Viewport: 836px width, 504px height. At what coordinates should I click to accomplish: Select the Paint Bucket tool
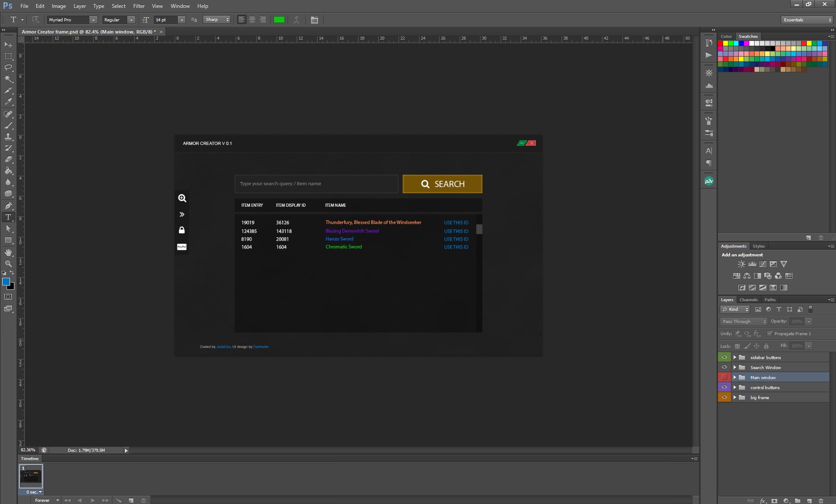8,171
